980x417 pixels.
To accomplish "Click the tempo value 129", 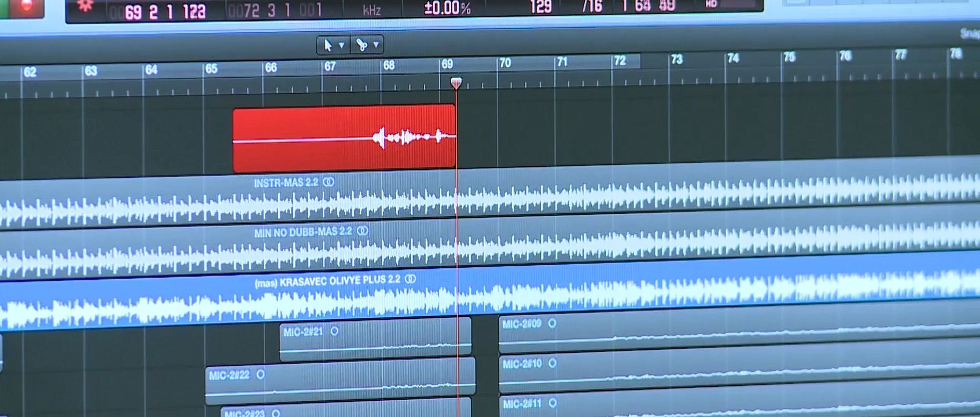I will (x=541, y=6).
